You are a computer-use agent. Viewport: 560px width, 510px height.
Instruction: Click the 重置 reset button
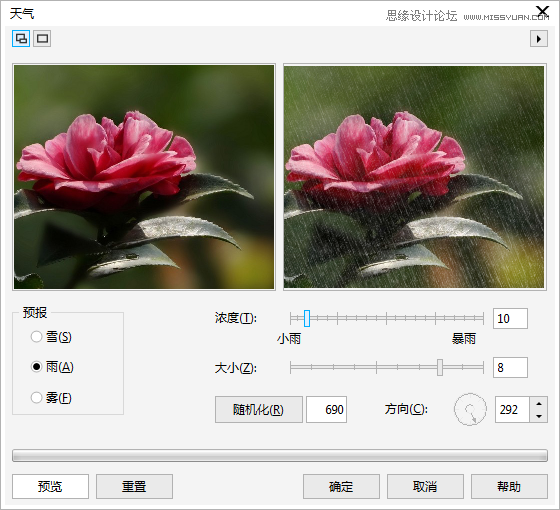click(x=134, y=486)
